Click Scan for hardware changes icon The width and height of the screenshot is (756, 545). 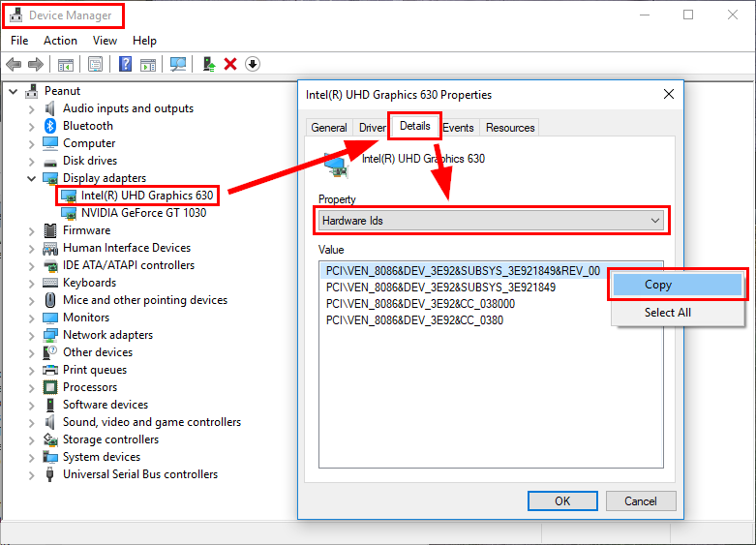coord(178,64)
